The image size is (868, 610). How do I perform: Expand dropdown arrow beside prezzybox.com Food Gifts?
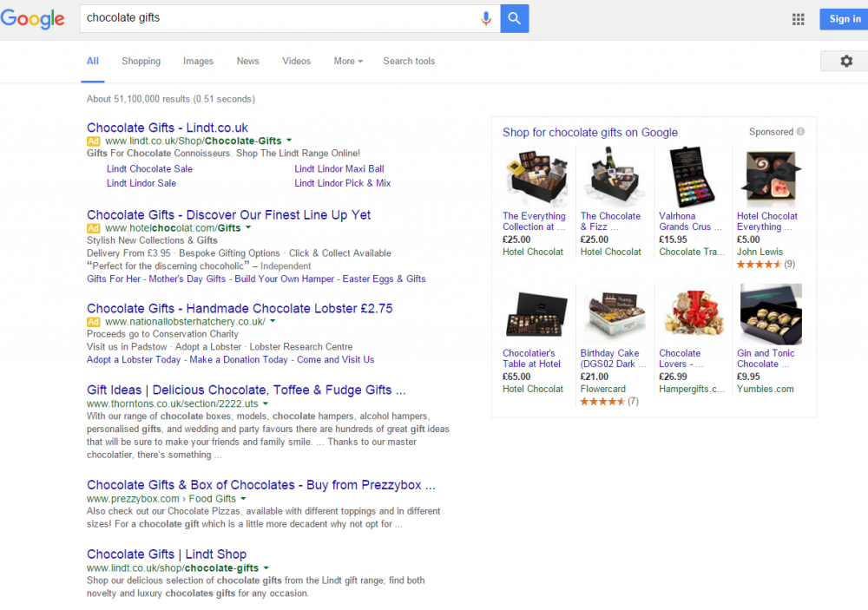click(243, 499)
